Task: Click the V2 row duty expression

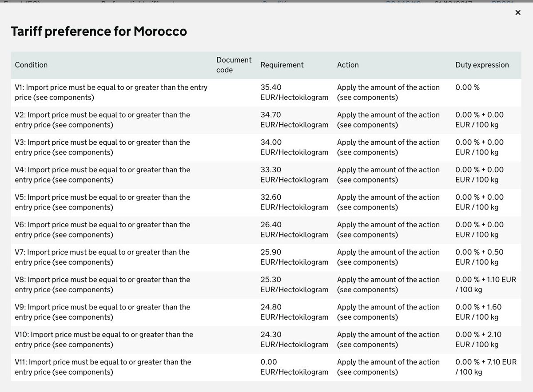Action: tap(480, 120)
